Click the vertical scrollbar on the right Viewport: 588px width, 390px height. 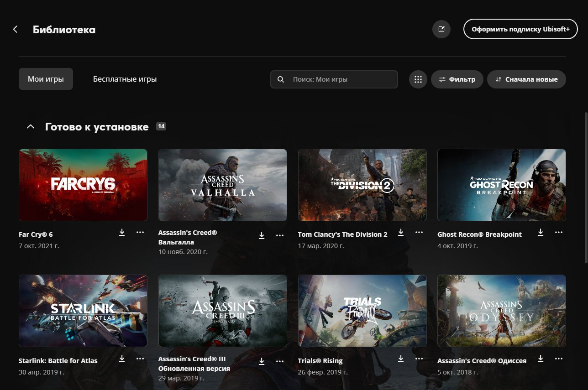(586, 187)
